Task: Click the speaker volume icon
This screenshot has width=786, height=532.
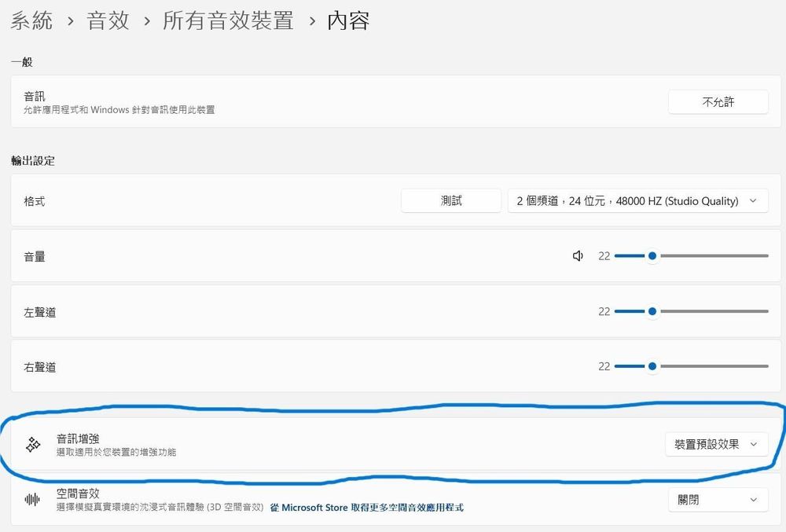Action: 578,255
